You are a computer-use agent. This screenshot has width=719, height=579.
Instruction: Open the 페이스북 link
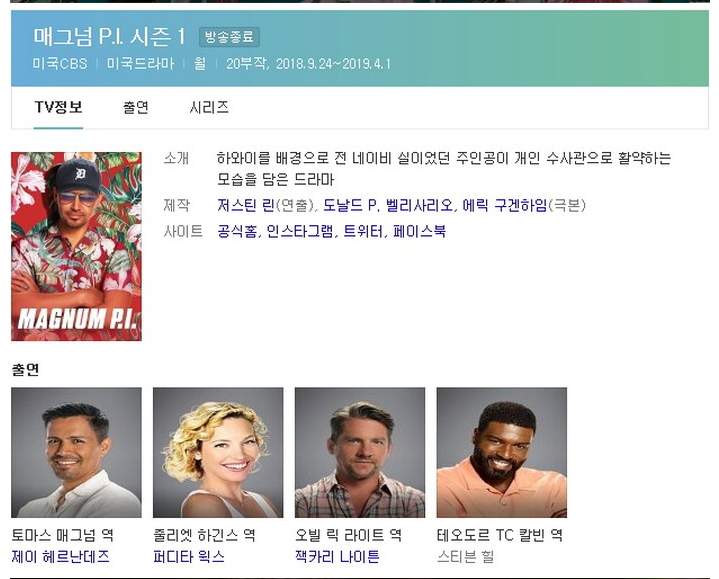tap(419, 231)
